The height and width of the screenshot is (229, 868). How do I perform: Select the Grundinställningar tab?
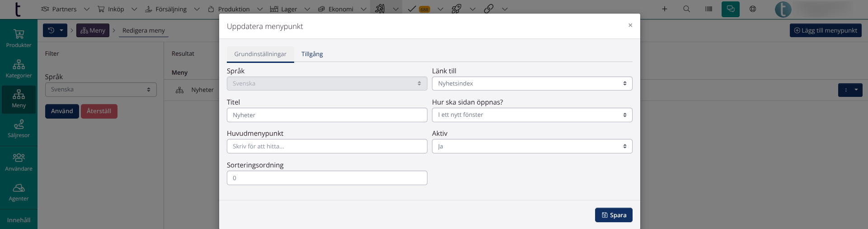(x=260, y=54)
